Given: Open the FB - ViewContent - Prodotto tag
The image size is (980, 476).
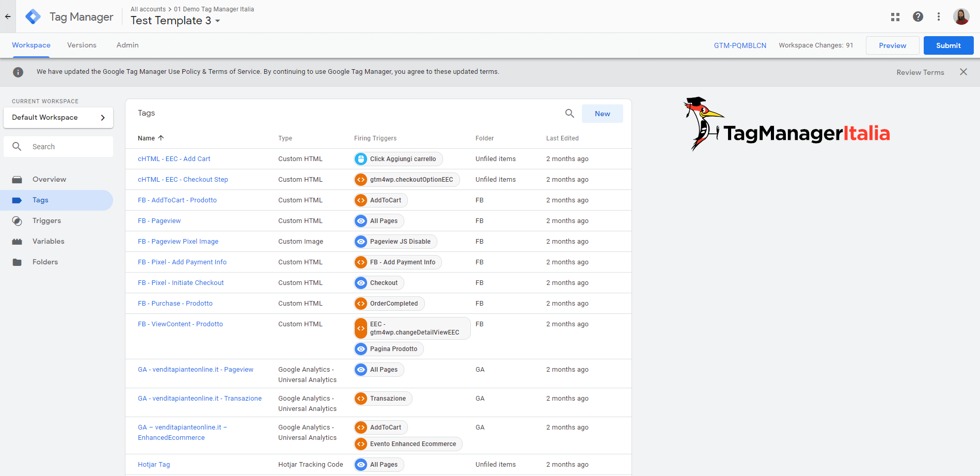Looking at the screenshot, I should click(x=180, y=324).
